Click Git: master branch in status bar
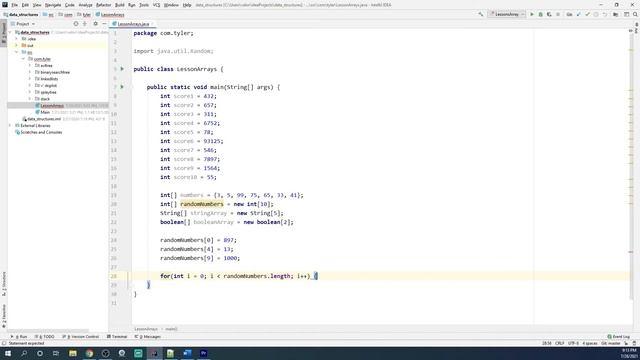Image resolution: width=640 pixels, height=360 pixels. pyautogui.click(x=611, y=343)
